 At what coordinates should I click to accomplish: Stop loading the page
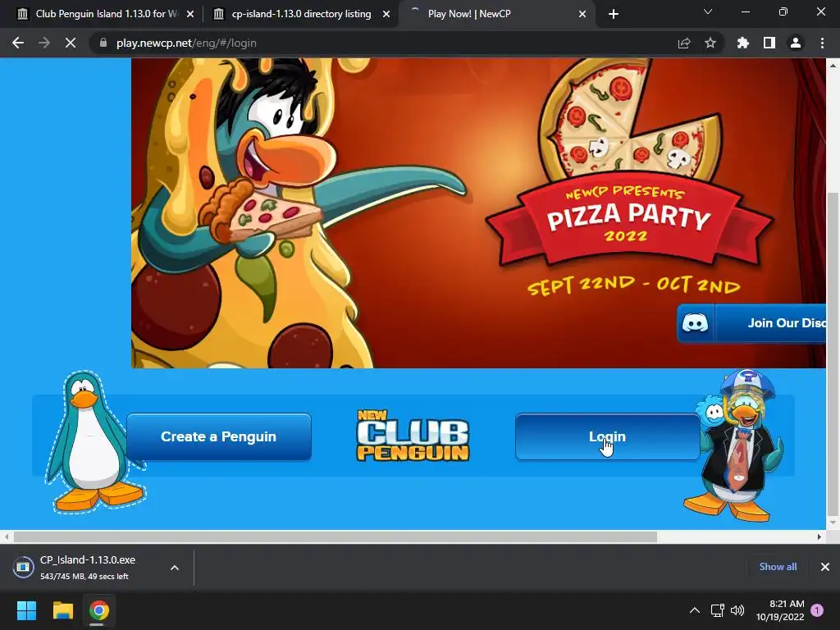click(x=71, y=43)
